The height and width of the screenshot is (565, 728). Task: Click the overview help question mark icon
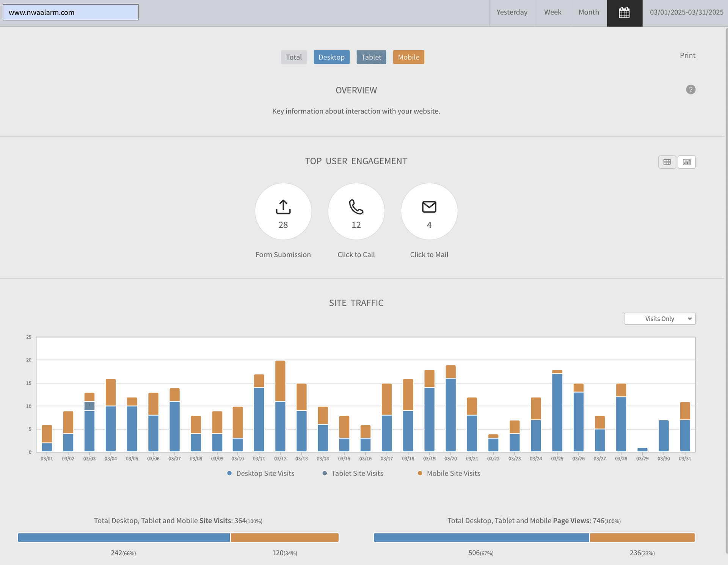pyautogui.click(x=690, y=89)
